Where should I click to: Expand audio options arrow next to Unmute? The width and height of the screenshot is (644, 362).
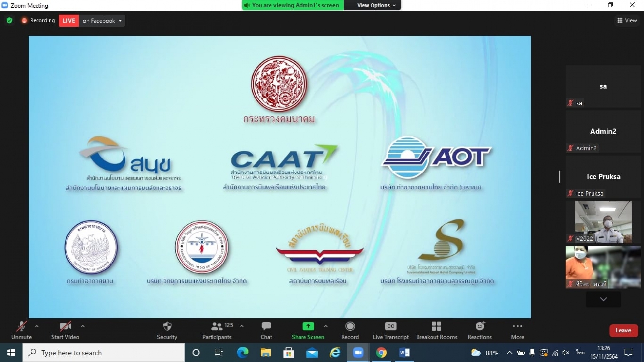coord(37,326)
